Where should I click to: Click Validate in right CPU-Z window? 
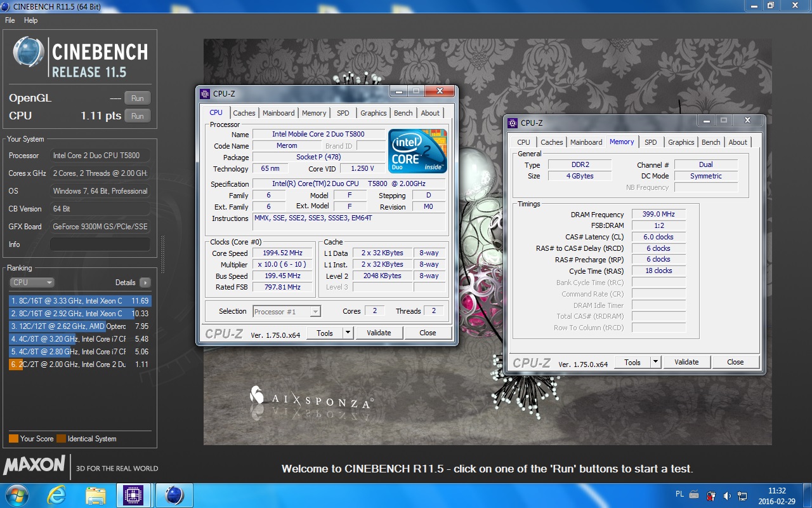pyautogui.click(x=686, y=362)
